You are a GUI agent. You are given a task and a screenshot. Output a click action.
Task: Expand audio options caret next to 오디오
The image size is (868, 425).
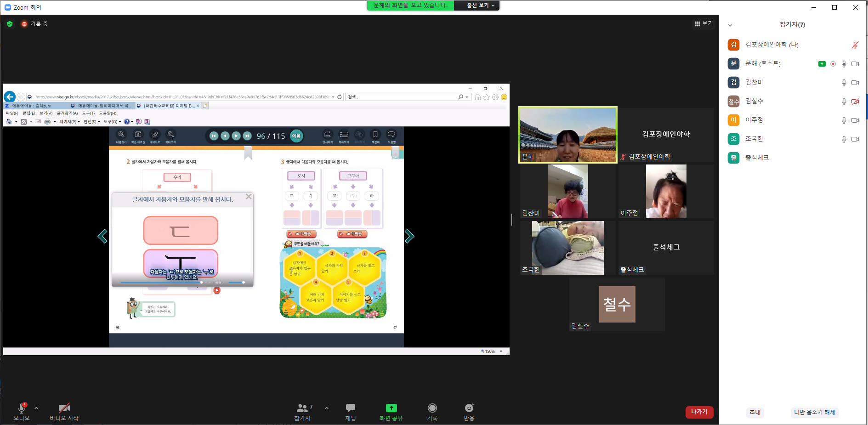(x=36, y=408)
